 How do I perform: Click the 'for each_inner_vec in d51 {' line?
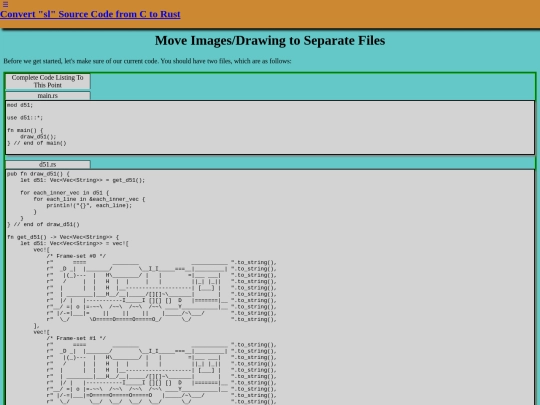tap(64, 193)
